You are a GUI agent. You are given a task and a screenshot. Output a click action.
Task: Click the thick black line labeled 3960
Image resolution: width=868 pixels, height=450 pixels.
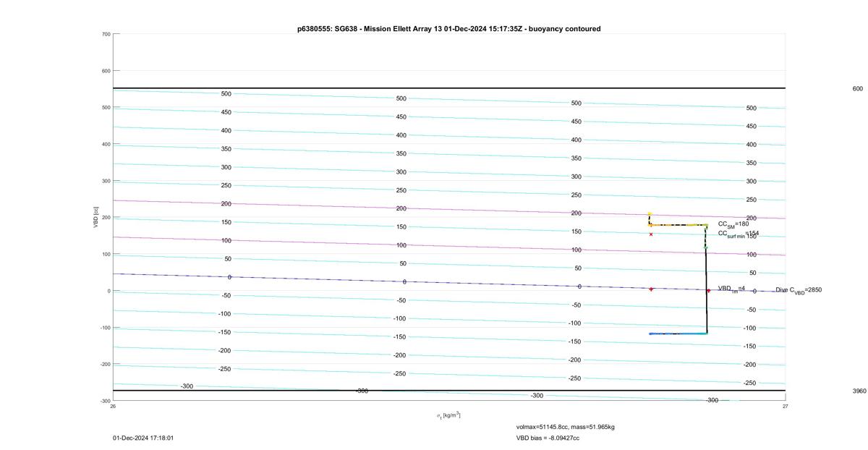449,391
